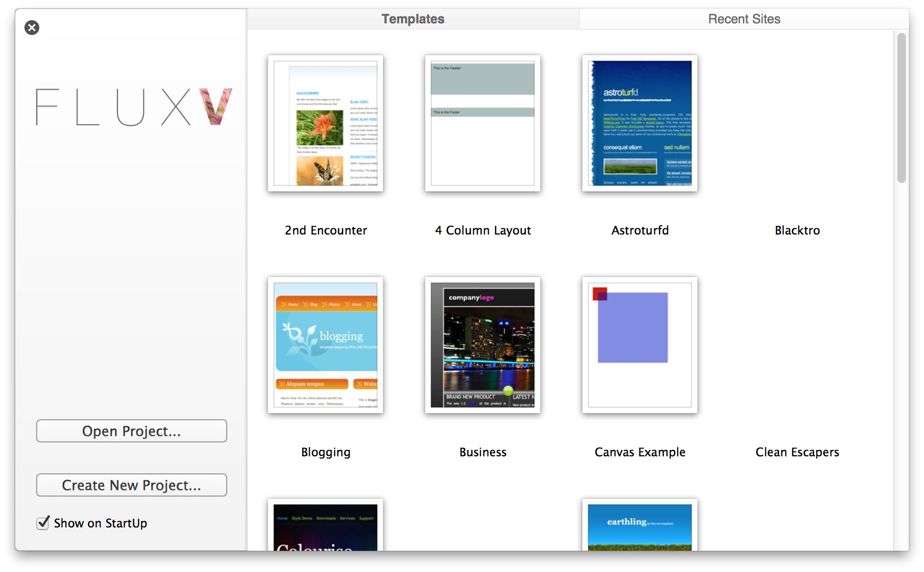Image resolution: width=924 pixels, height=572 pixels.
Task: Open the Business template thumbnail
Action: 482,345
